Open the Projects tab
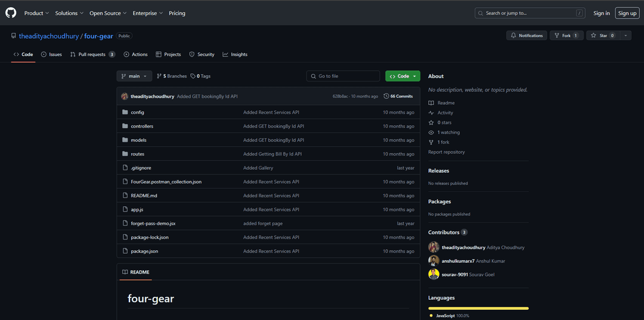 [x=168, y=54]
